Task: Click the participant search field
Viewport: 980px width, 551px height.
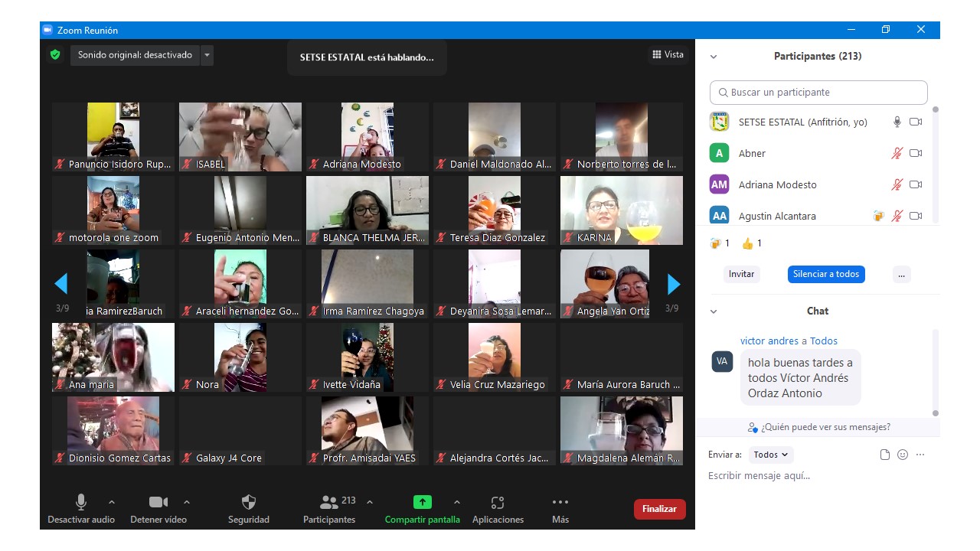Action: pyautogui.click(x=818, y=92)
